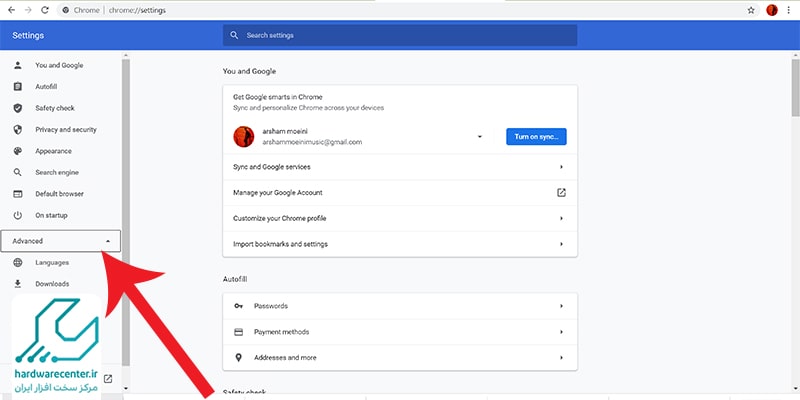The height and width of the screenshot is (400, 800).
Task: Reload the page with the refresh icon
Action: coord(45,10)
